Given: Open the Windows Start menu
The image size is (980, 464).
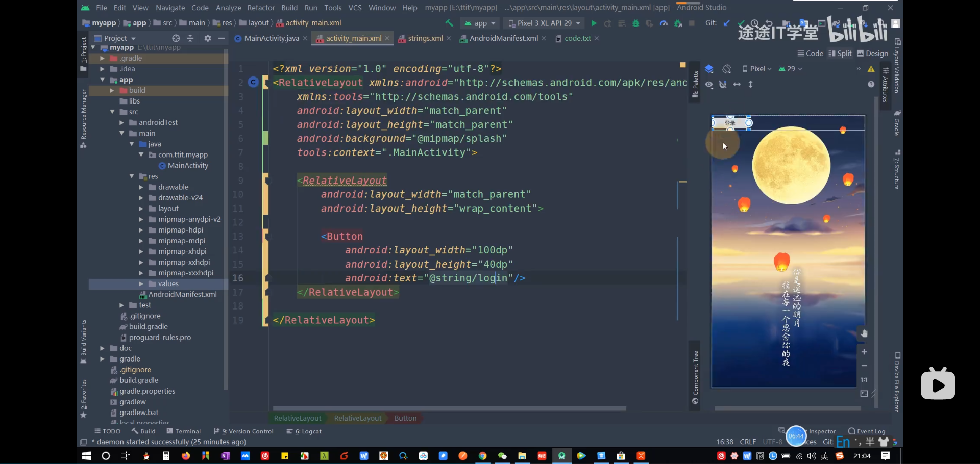Looking at the screenshot, I should [x=86, y=456].
